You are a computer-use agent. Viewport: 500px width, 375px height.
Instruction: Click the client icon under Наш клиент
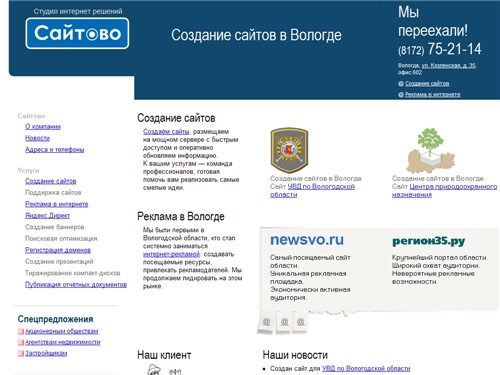(154, 369)
